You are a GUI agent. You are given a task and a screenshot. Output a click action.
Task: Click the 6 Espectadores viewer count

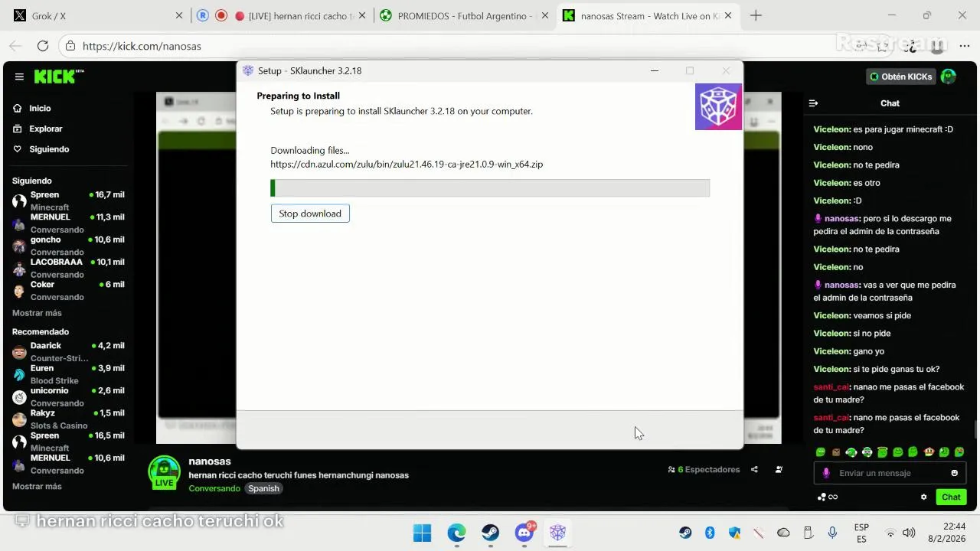pyautogui.click(x=704, y=470)
